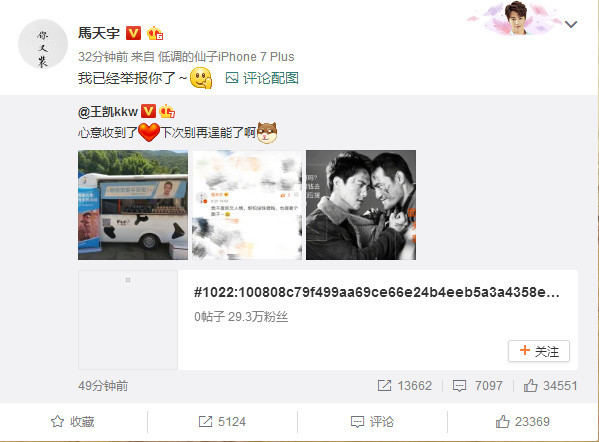This screenshot has width=599, height=442.
Task: Click the crown membership badge beside 馬天宇
Action: [155, 33]
